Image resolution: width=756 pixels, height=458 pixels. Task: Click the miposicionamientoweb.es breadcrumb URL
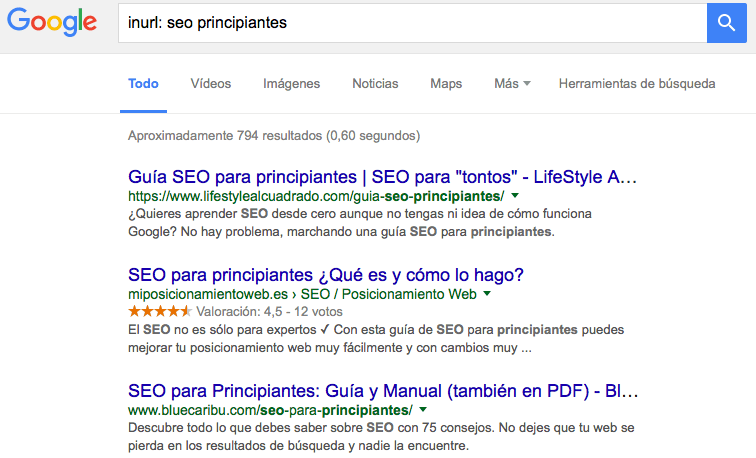(x=302, y=294)
